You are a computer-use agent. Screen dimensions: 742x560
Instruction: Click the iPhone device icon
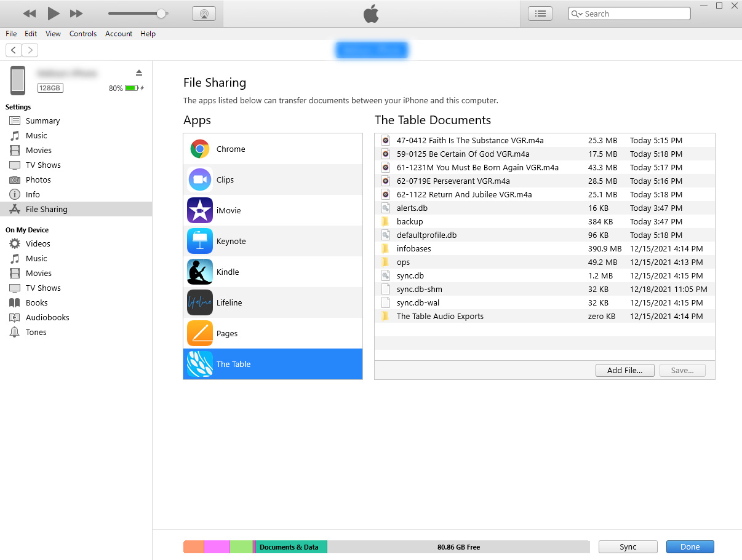[18, 81]
